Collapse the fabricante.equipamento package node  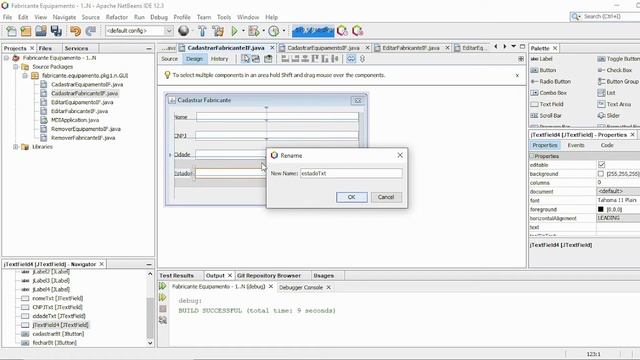pyautogui.click(x=25, y=76)
